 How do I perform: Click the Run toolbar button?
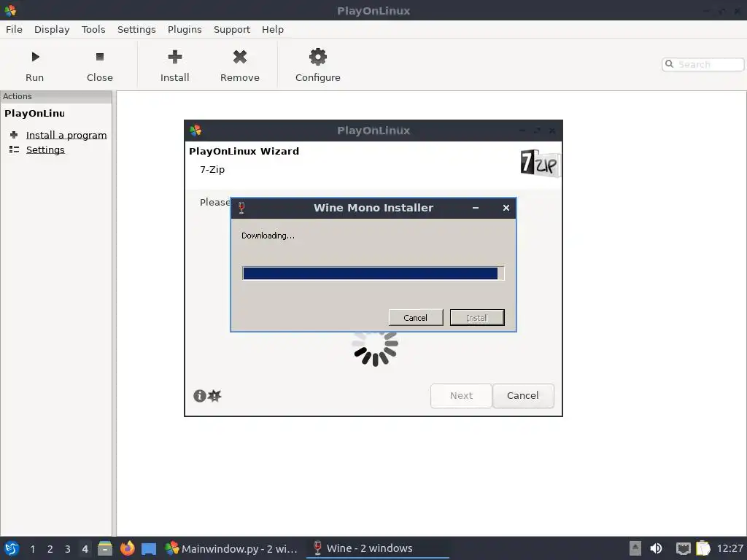tap(34, 65)
